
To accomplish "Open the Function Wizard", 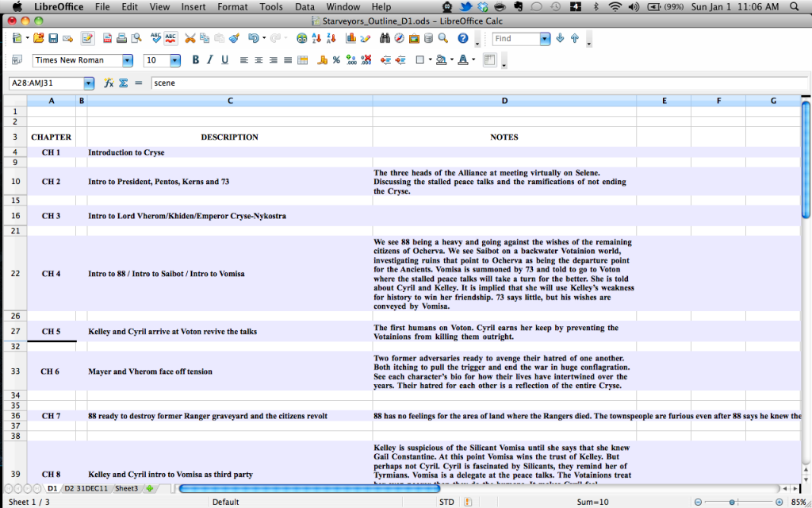I will (x=109, y=83).
